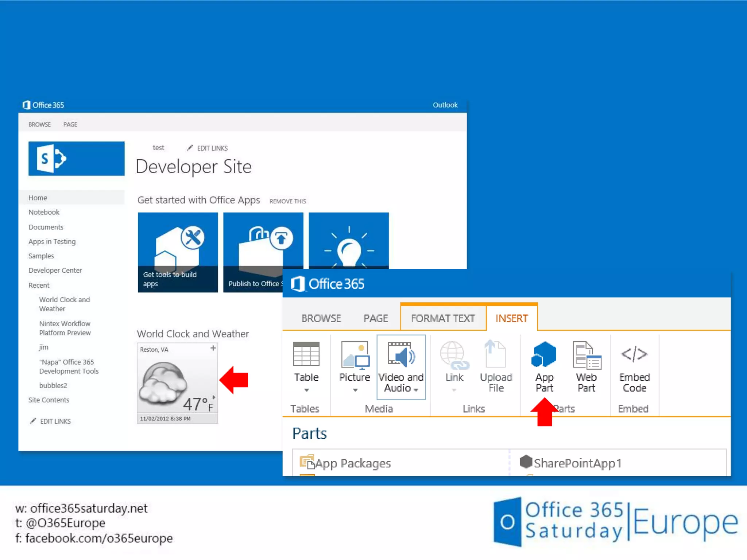Select the INSERT ribbon tab
Image resolution: width=747 pixels, height=560 pixels.
pyautogui.click(x=511, y=318)
